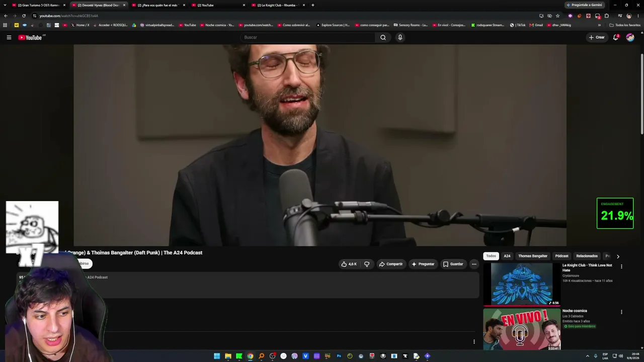Select the Pódcast filter chip
The image size is (644, 362).
(x=561, y=256)
